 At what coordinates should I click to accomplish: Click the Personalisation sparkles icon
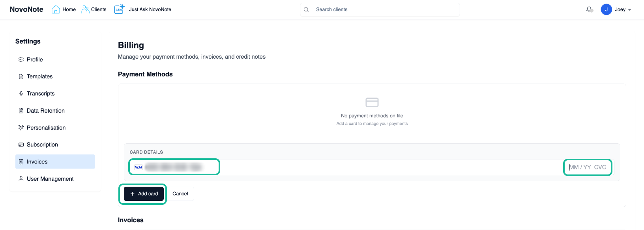pyautogui.click(x=21, y=128)
